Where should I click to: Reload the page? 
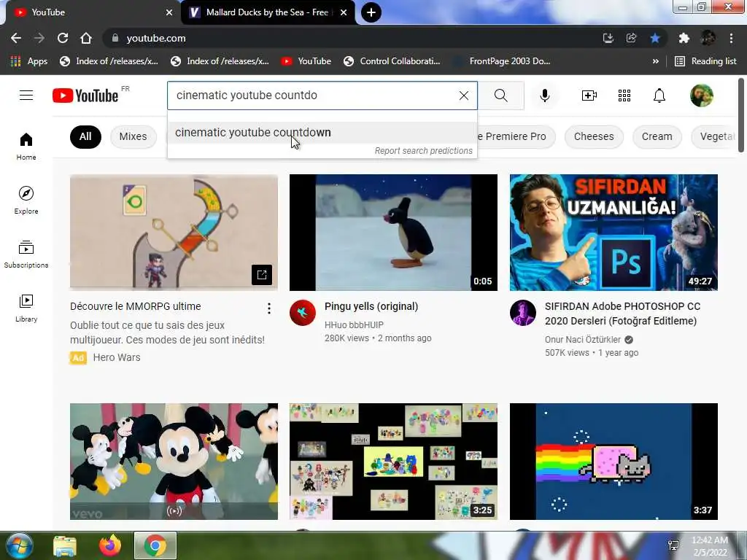(63, 38)
